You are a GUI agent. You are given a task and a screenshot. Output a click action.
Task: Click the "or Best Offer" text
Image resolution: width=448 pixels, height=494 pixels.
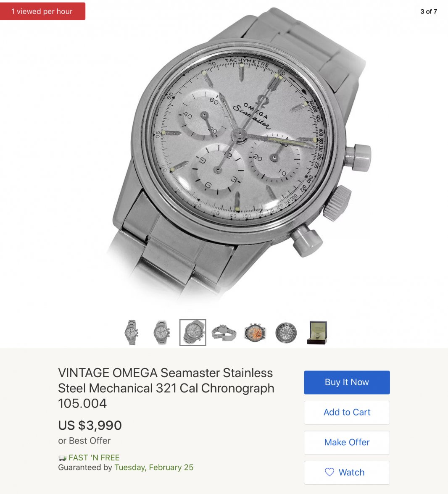coord(84,441)
